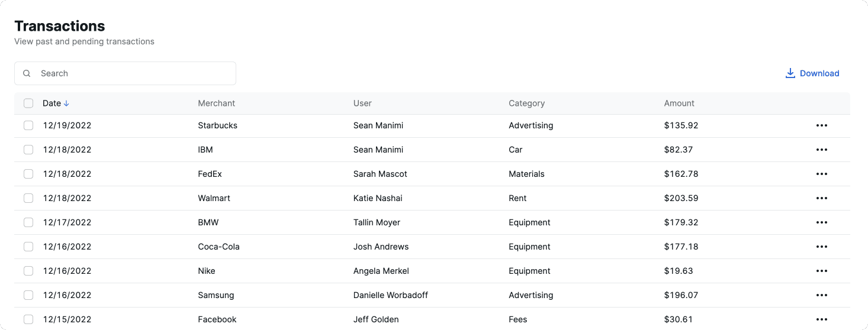868x330 pixels.
Task: Tick the checkbox for FedEx row
Action: tap(28, 174)
